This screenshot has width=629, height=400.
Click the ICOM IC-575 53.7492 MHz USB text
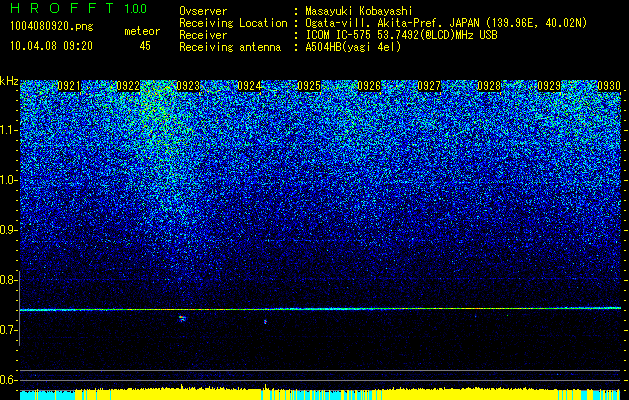402,35
